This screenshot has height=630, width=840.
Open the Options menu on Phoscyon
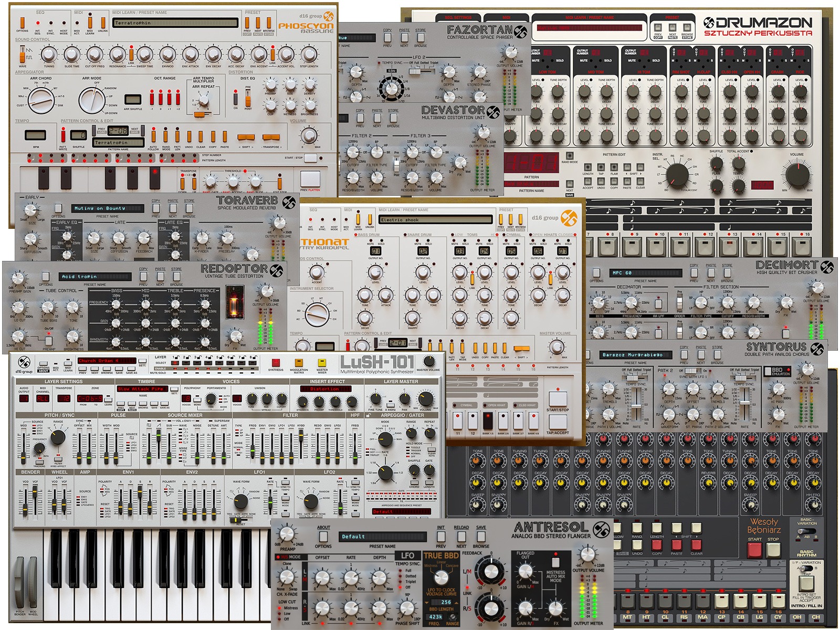22,23
